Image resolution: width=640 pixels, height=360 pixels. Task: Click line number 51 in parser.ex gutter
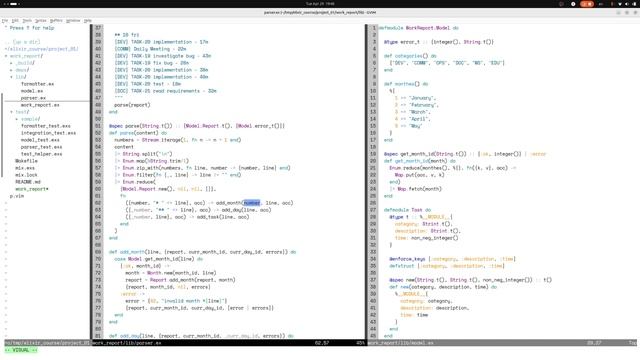tap(98, 126)
